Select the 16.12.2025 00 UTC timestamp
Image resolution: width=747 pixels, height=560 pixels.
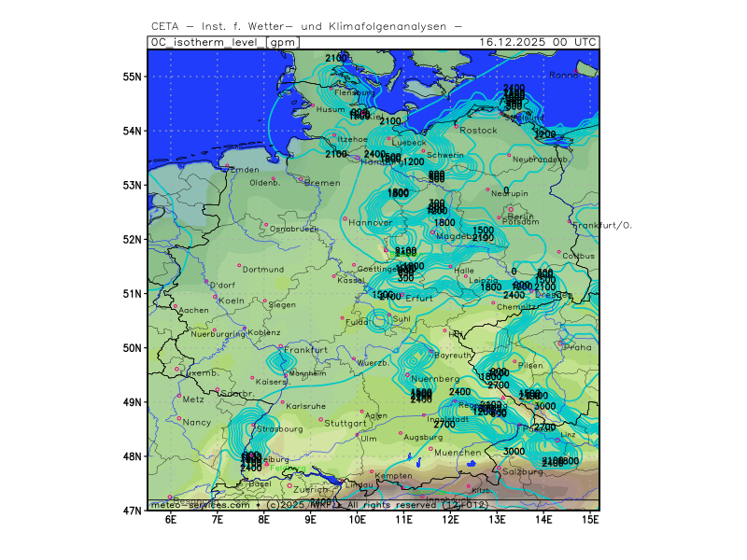[x=537, y=42]
